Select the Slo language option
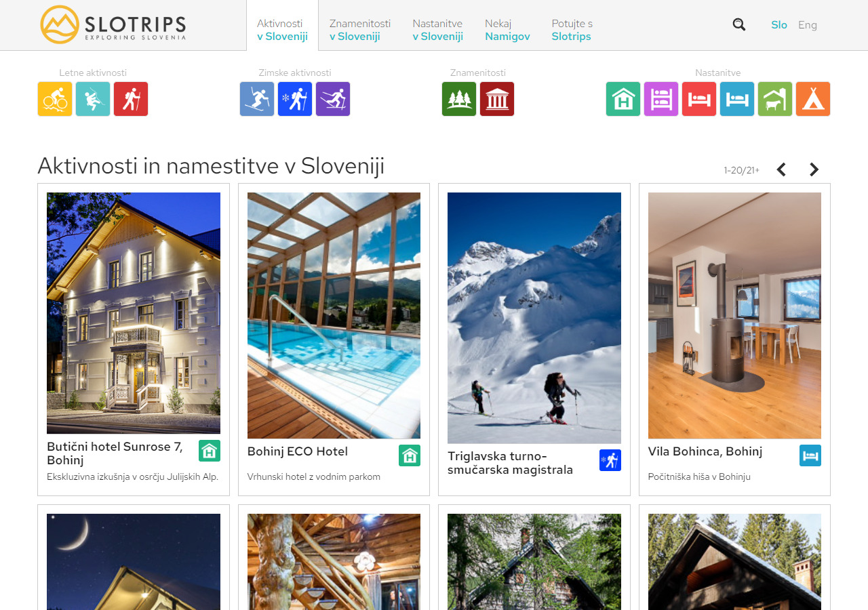Screen dimensions: 868x610 click(x=779, y=25)
